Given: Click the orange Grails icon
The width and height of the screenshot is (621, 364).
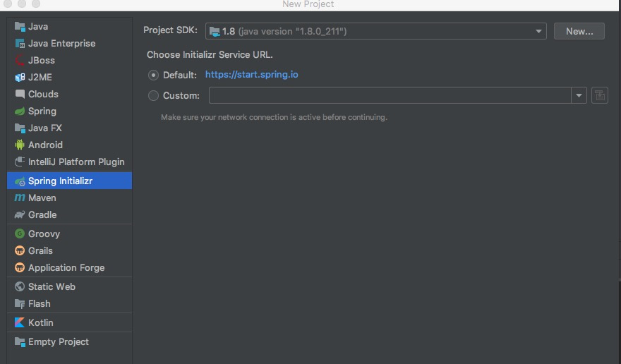Looking at the screenshot, I should (20, 250).
